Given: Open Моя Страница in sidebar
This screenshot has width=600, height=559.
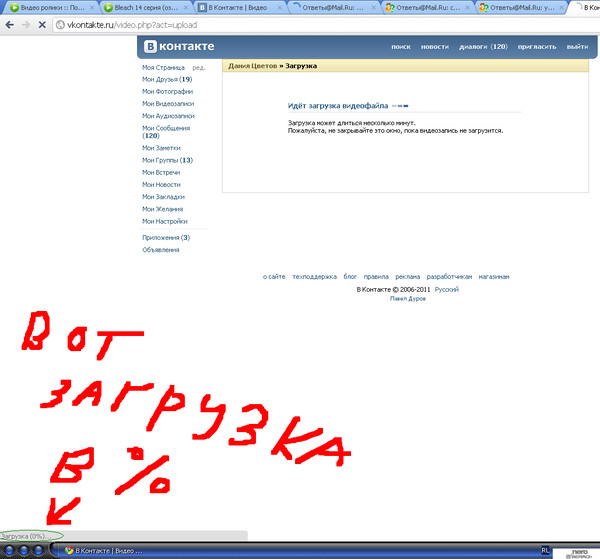Looking at the screenshot, I should [x=163, y=68].
